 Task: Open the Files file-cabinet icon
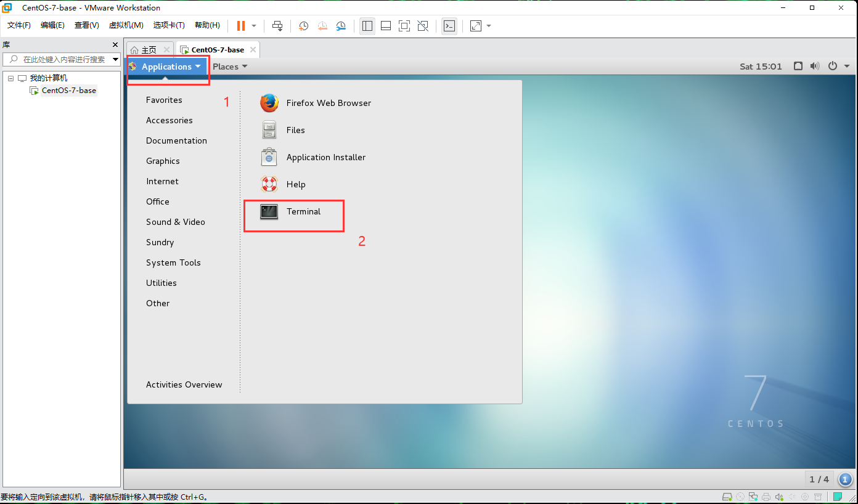point(269,130)
